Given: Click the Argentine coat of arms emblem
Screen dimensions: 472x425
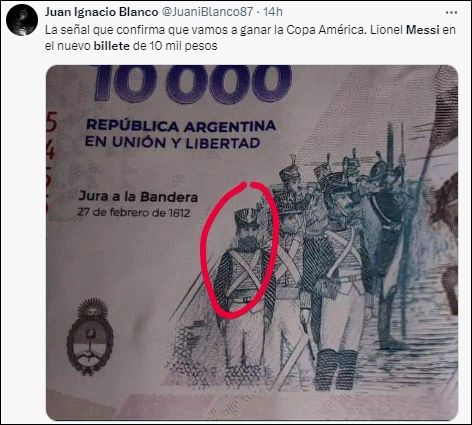Looking at the screenshot, I should pyautogui.click(x=90, y=337).
